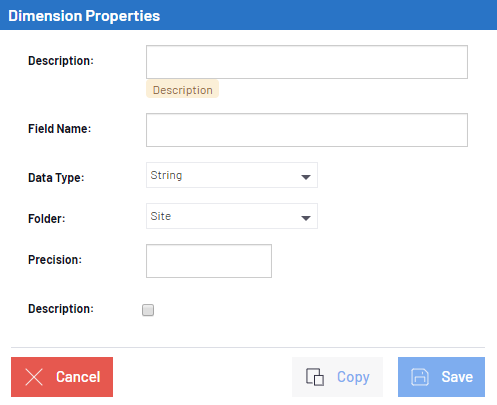Select the Site value in Folder box
The image size is (497, 405).
[x=161, y=216]
